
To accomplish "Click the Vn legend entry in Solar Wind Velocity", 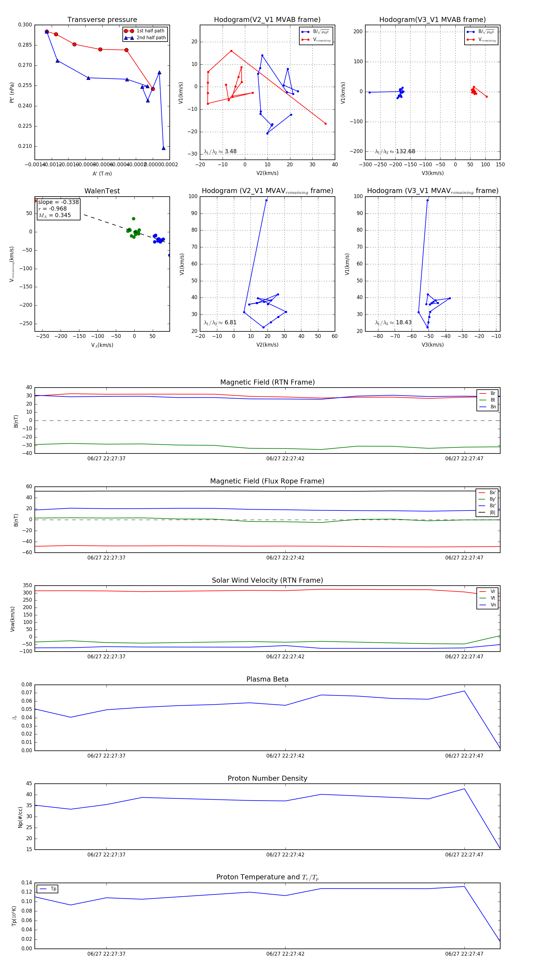I will point(488,605).
